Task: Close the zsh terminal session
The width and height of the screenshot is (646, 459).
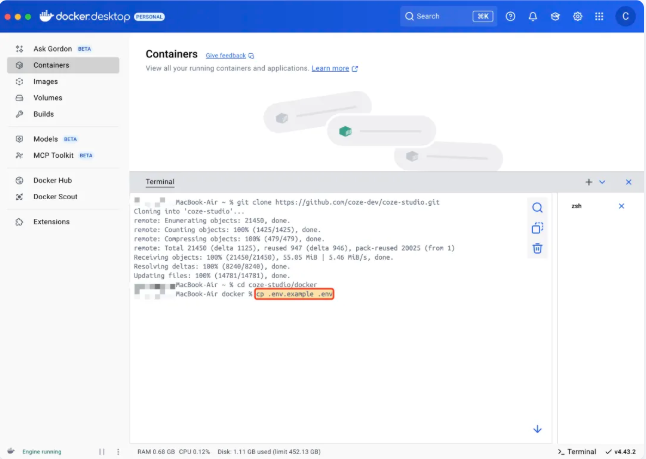Action: click(x=621, y=206)
